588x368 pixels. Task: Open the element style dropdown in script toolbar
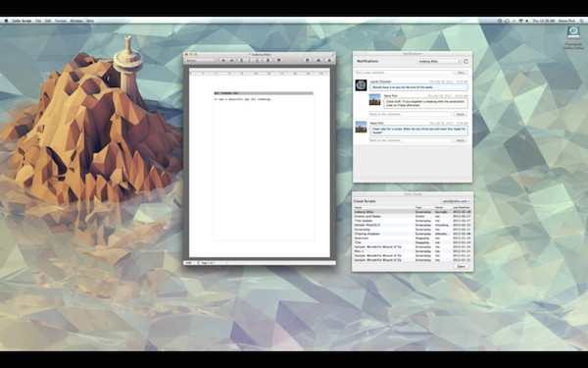click(x=201, y=61)
